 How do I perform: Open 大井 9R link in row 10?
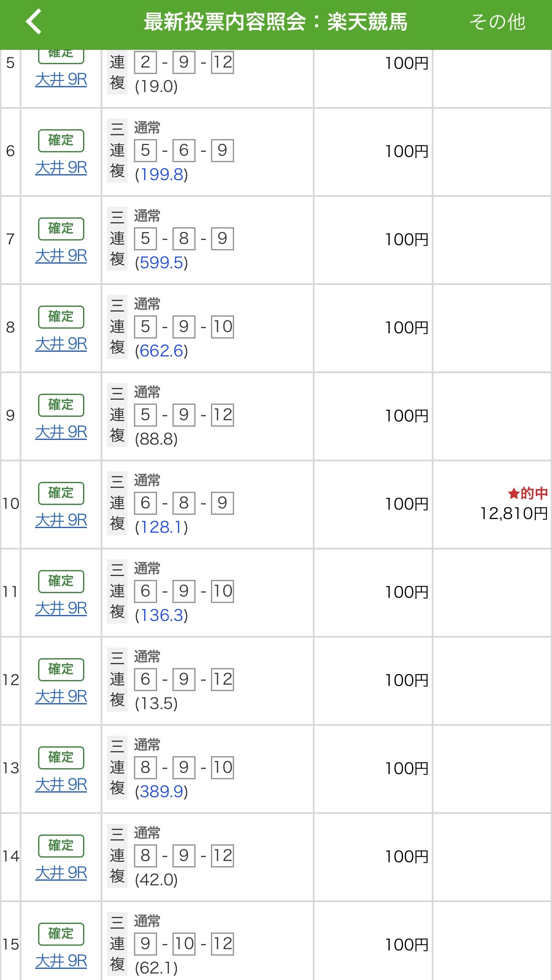[x=61, y=520]
